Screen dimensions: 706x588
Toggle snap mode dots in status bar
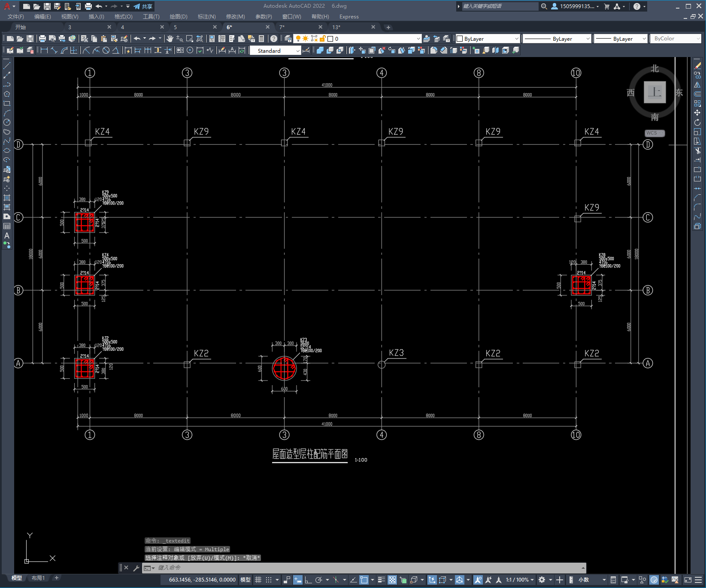click(269, 580)
